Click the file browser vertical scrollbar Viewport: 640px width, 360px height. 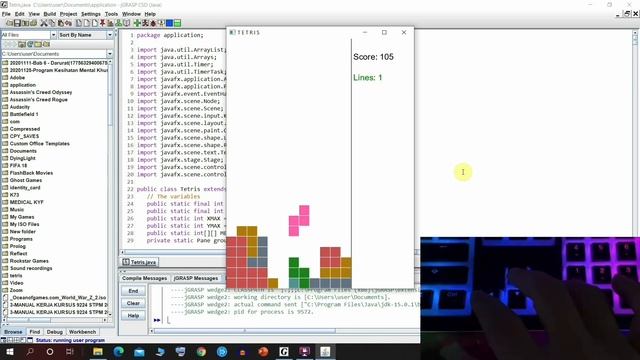[110, 188]
